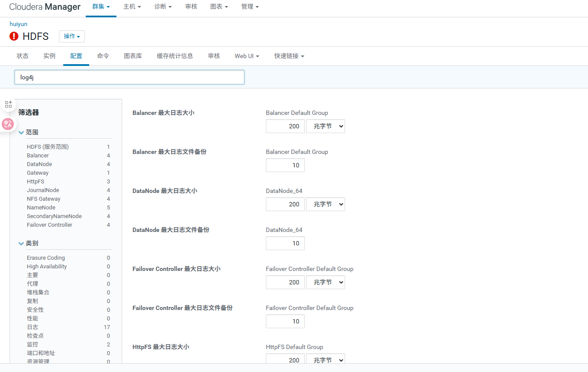Select the 日志 category filter
Screen dimensions: 588x372
32,327
